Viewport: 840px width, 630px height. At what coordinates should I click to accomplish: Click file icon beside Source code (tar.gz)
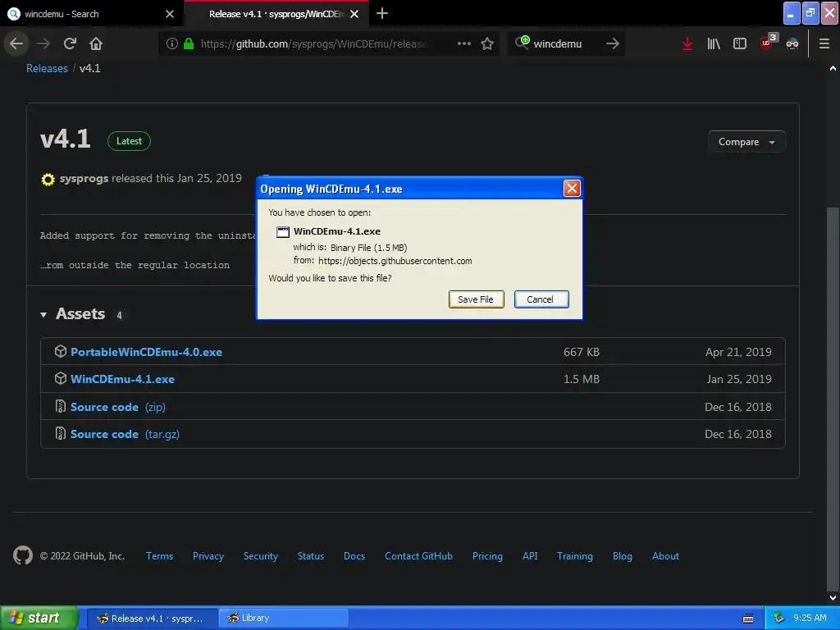61,433
